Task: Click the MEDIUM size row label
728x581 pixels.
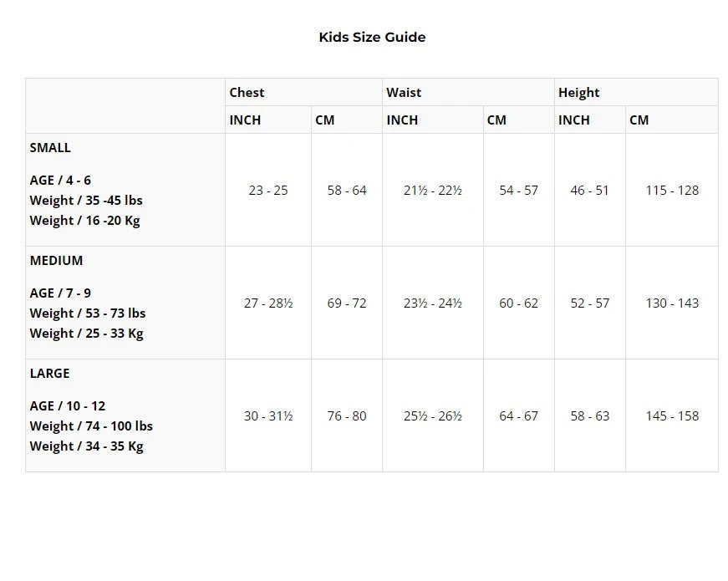Action: (56, 261)
